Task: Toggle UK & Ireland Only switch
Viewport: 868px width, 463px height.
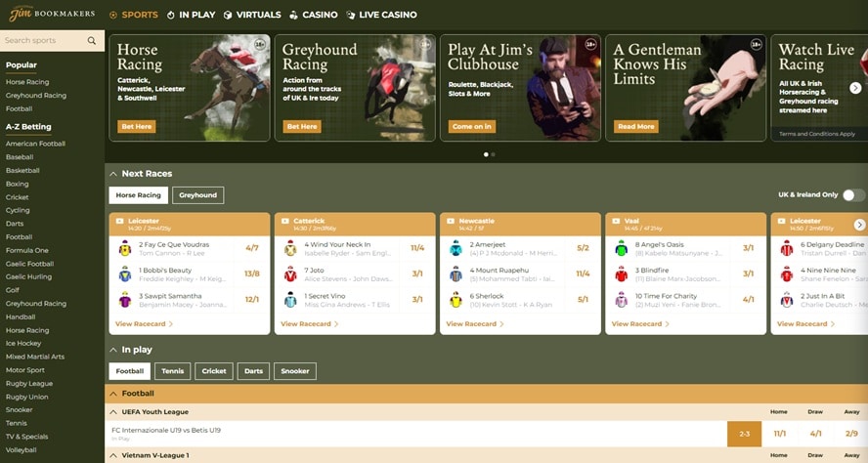Action: click(853, 194)
